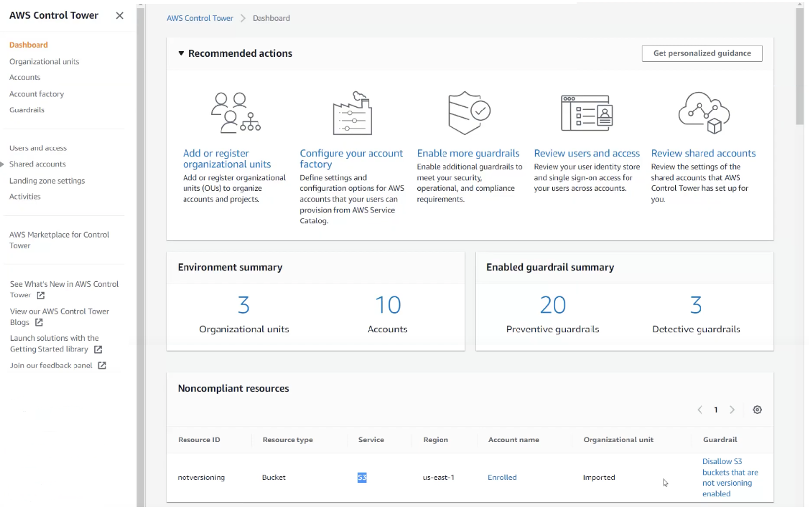Close the AWS Control Tower sidebar
This screenshot has height=514, width=812.
coord(119,16)
